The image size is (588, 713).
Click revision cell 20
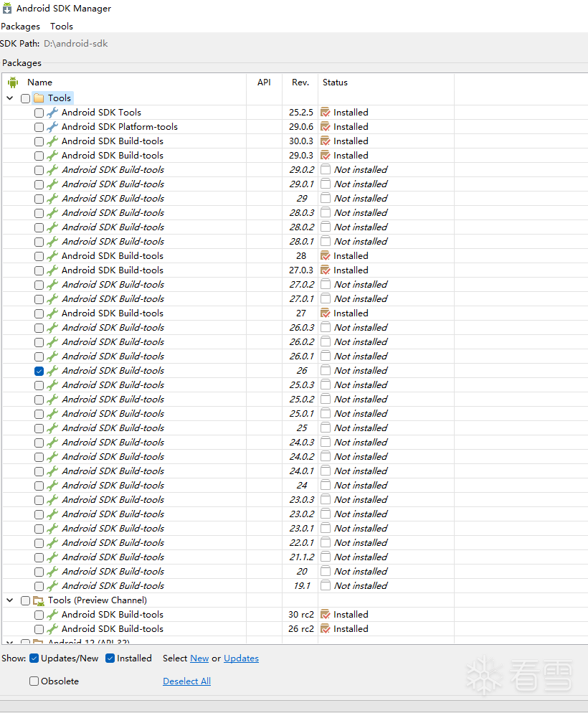tap(302, 572)
